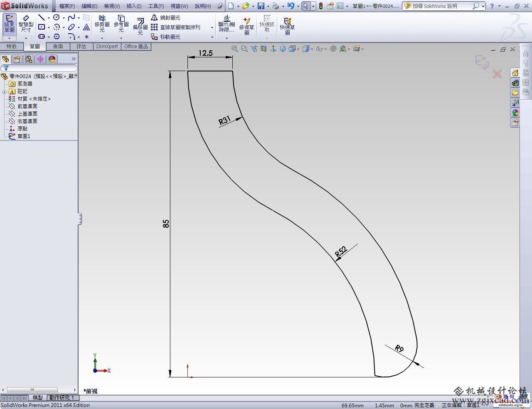Click Move Entities (移動圖元)
The height and width of the screenshot is (409, 532).
click(x=165, y=37)
